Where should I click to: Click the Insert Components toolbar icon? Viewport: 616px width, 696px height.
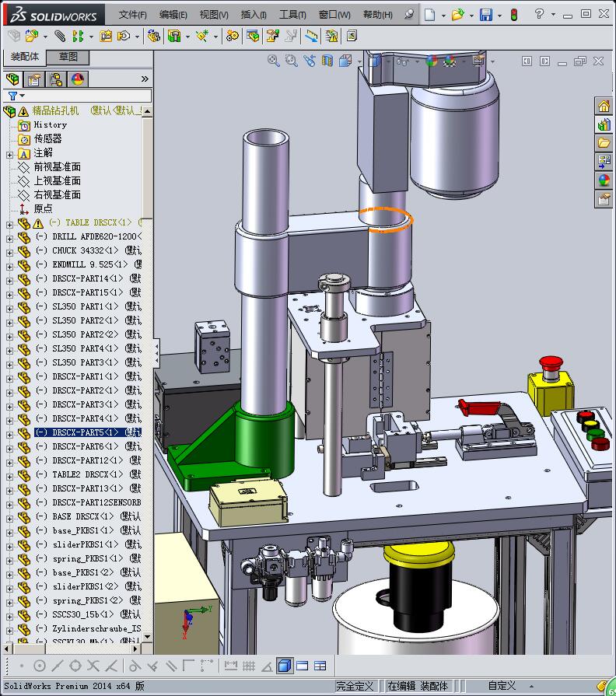[x=31, y=36]
